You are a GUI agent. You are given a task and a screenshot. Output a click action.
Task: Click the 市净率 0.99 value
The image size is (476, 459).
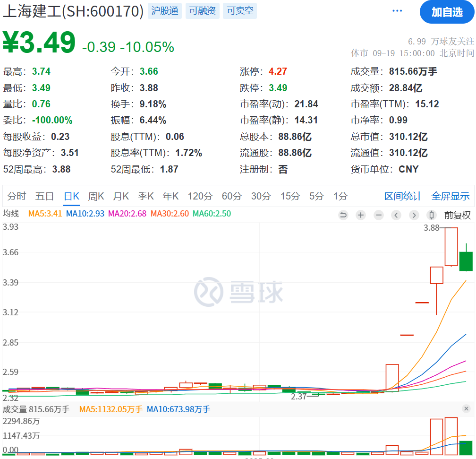pyautogui.click(x=398, y=120)
